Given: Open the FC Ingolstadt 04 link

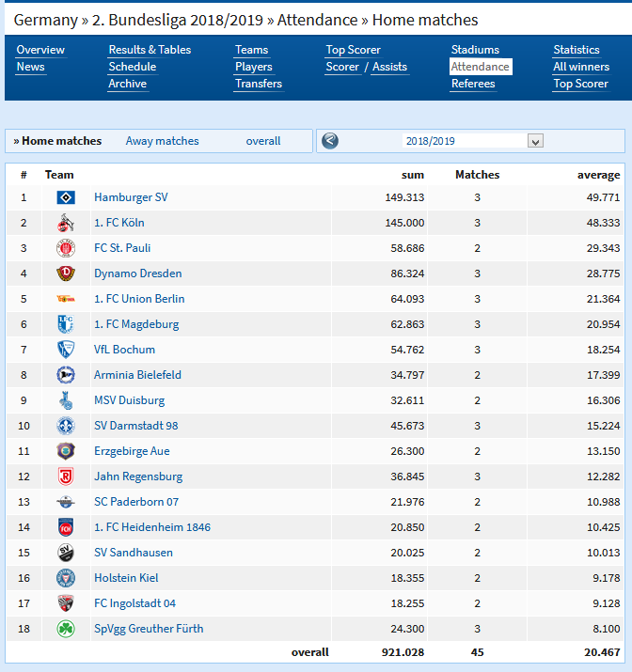Looking at the screenshot, I should pyautogui.click(x=134, y=603).
